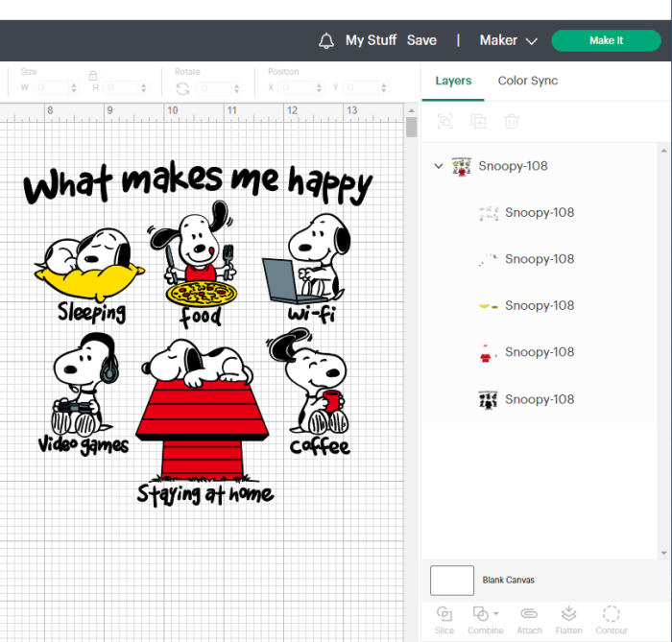Click the Width stepper arrows
The image size is (672, 642).
click(74, 87)
